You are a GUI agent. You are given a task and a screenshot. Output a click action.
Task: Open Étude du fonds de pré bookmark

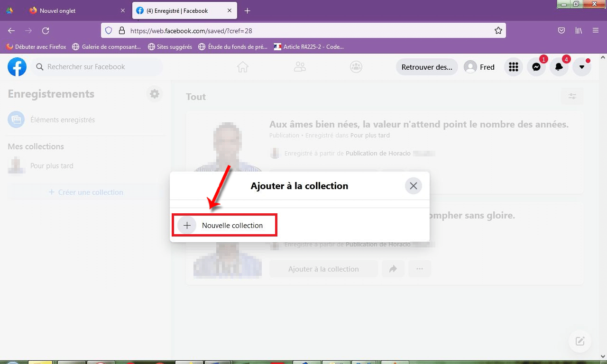[233, 46]
